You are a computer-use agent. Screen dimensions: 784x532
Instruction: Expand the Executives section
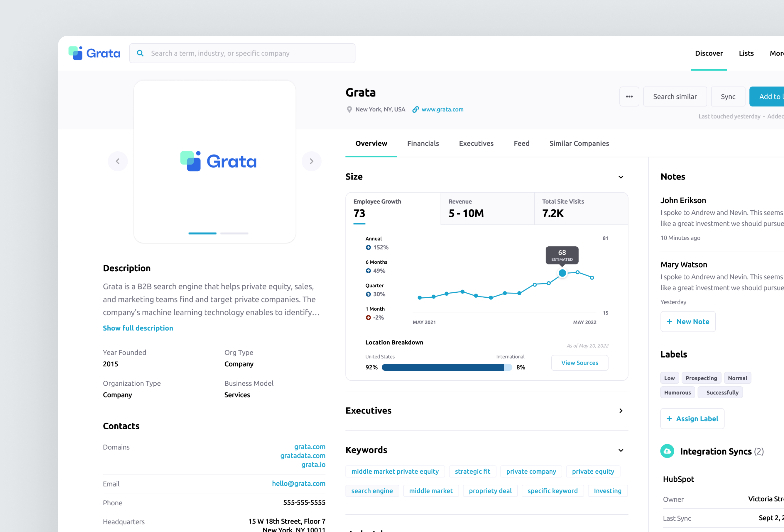pyautogui.click(x=621, y=411)
